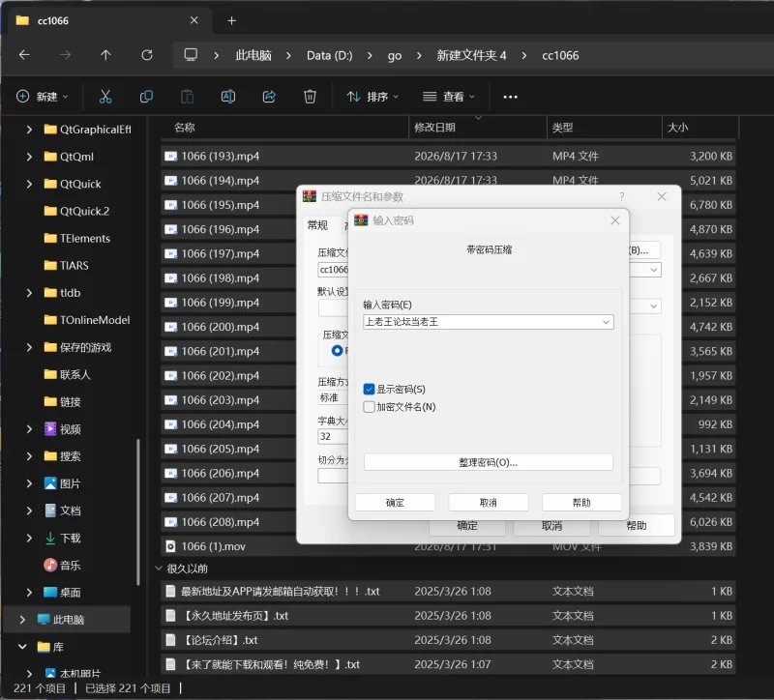The width and height of the screenshot is (774, 700).
Task: Click 确定 in the 压缩文件名和参数 dialog
Action: 467,526
